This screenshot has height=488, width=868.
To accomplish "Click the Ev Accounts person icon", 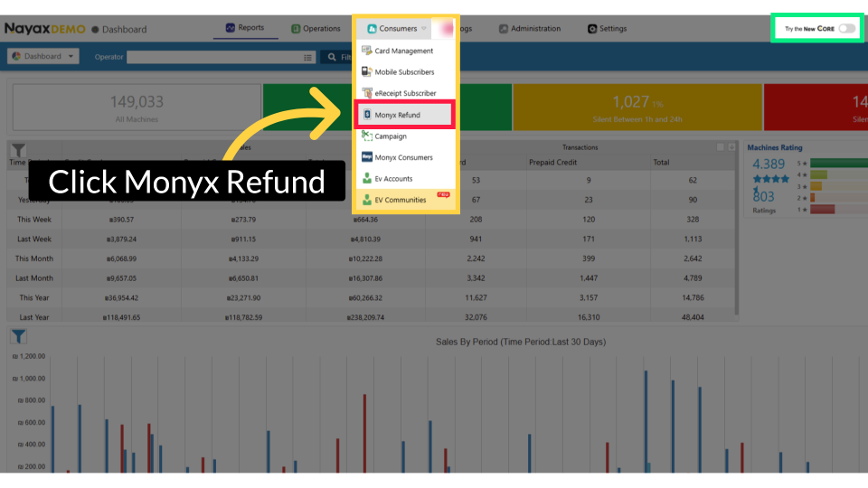I will pyautogui.click(x=366, y=178).
